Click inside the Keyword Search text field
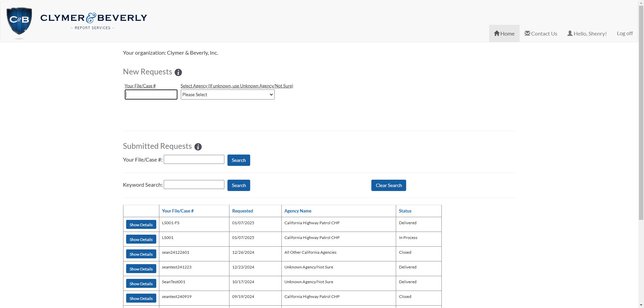Image resolution: width=644 pixels, height=308 pixels. (x=194, y=184)
